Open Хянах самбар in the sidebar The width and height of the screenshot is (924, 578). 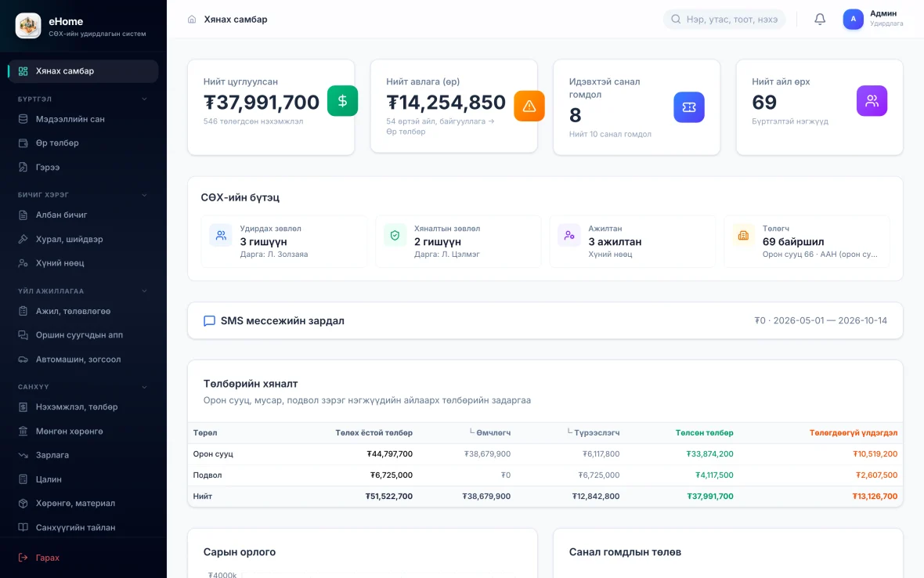coord(83,71)
